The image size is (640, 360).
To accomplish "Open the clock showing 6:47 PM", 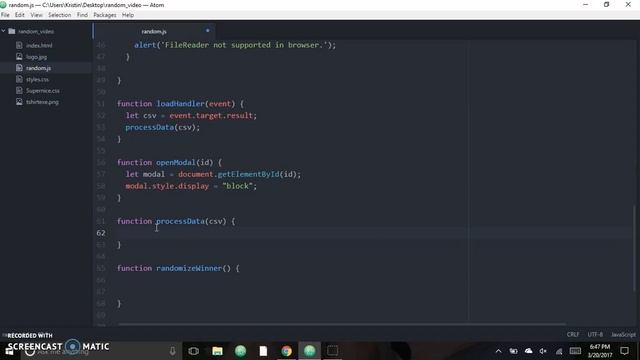I will point(600,351).
